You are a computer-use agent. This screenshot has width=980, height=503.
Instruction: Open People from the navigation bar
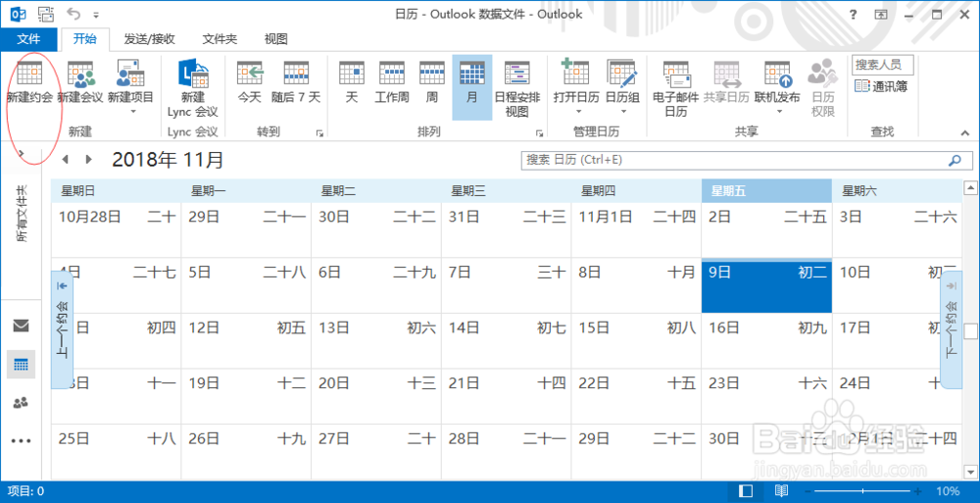point(21,402)
